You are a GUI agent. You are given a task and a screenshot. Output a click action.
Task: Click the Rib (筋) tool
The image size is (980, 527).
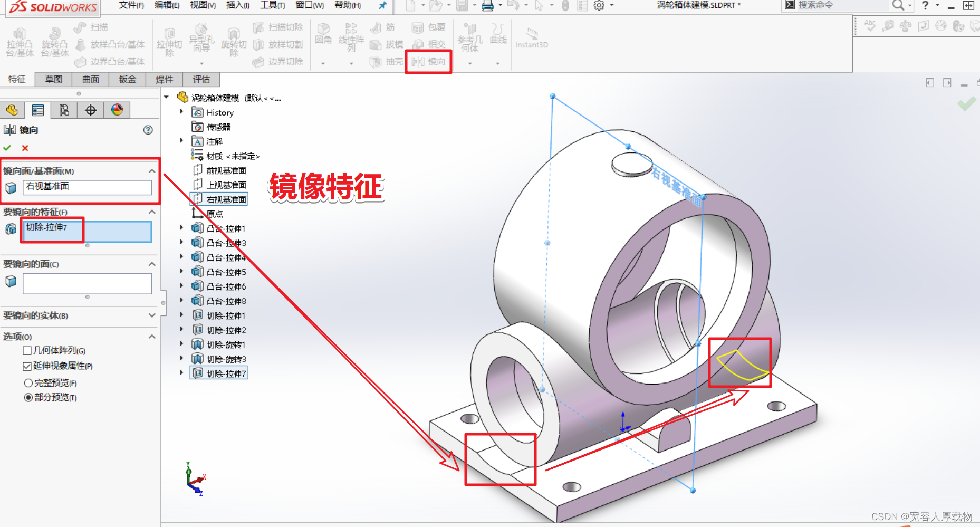[x=382, y=27]
